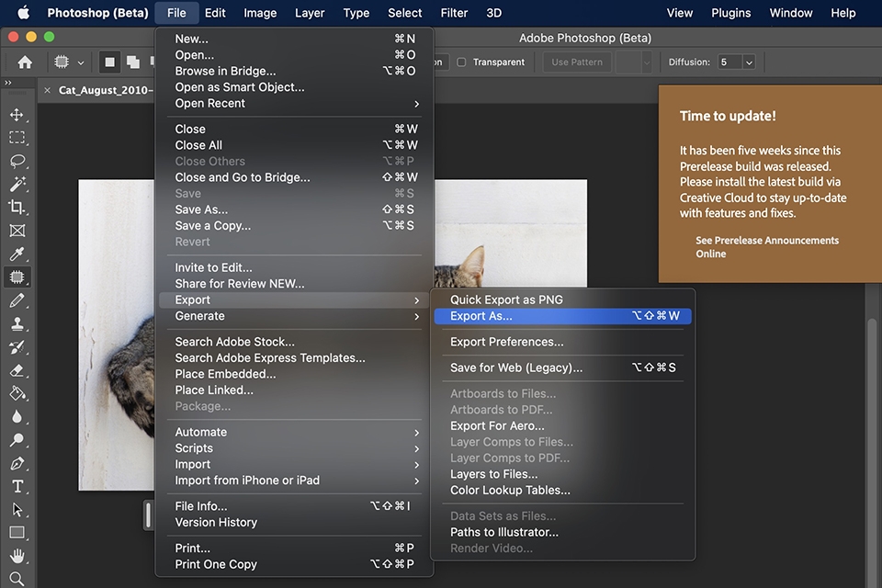Select the History Brush tool
The height and width of the screenshot is (588, 882).
[x=17, y=347]
